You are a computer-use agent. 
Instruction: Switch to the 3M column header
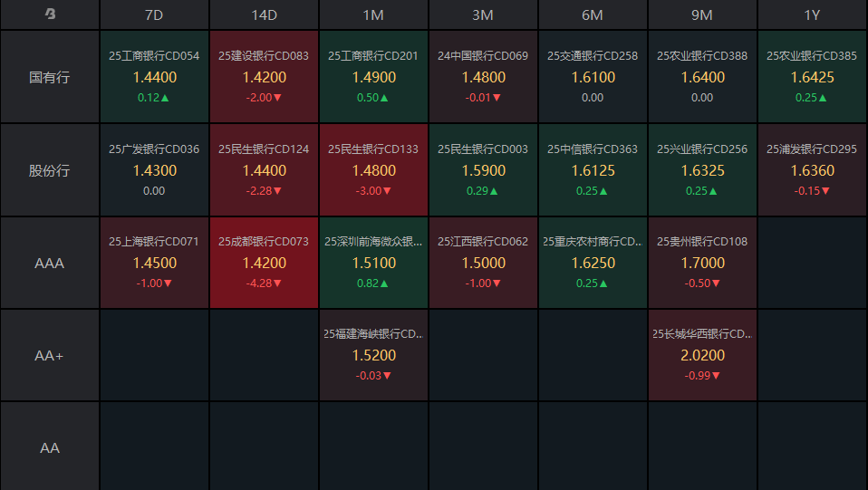tap(483, 15)
